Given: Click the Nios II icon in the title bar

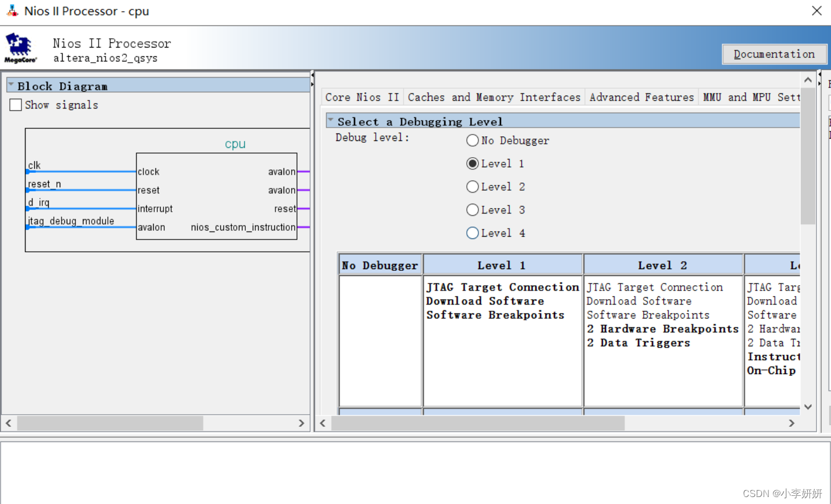Looking at the screenshot, I should pos(12,10).
